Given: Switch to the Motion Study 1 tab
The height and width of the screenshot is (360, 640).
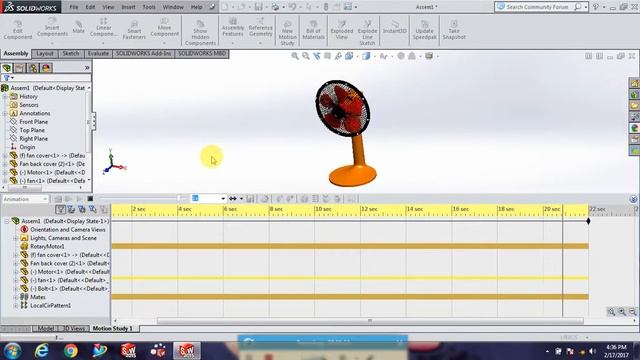Looking at the screenshot, I should point(113,329).
